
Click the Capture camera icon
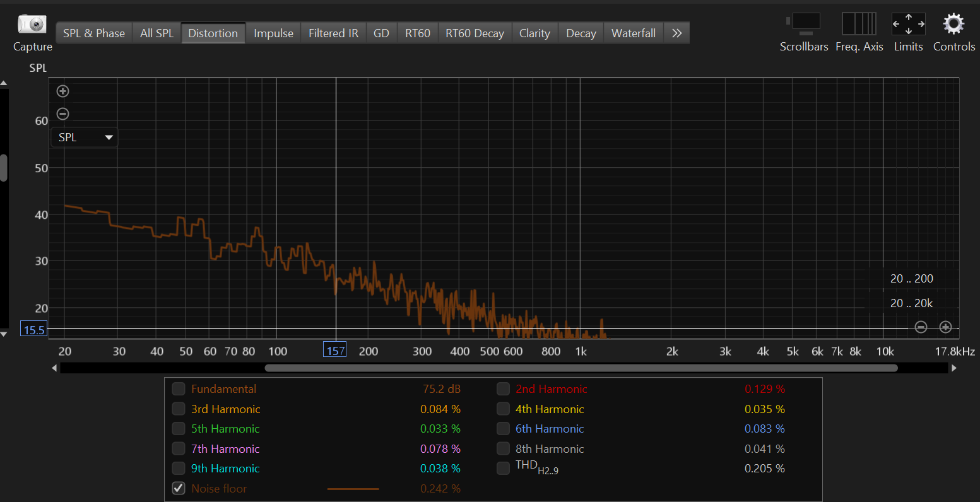pyautogui.click(x=32, y=25)
